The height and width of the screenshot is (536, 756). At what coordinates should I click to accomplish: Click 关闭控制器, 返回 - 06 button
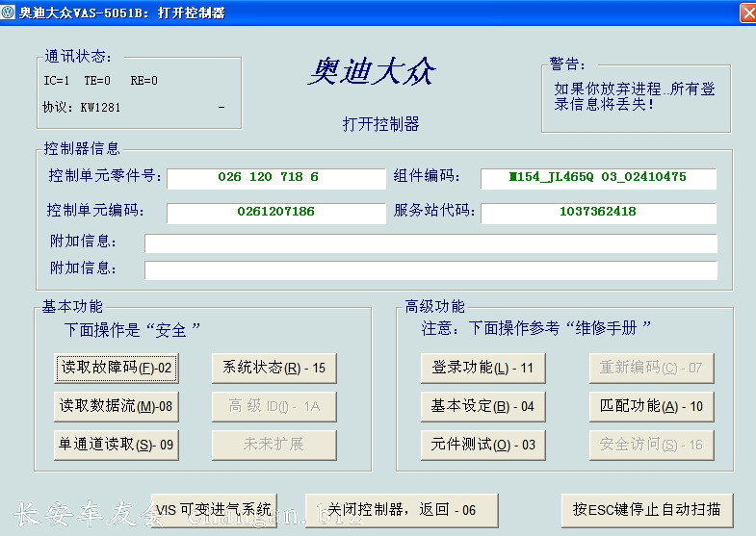[402, 509]
